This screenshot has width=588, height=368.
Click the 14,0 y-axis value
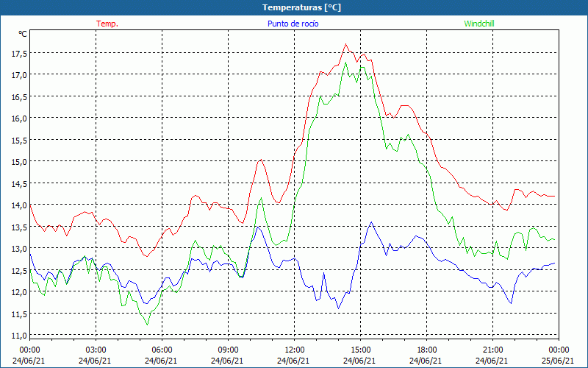(19, 205)
